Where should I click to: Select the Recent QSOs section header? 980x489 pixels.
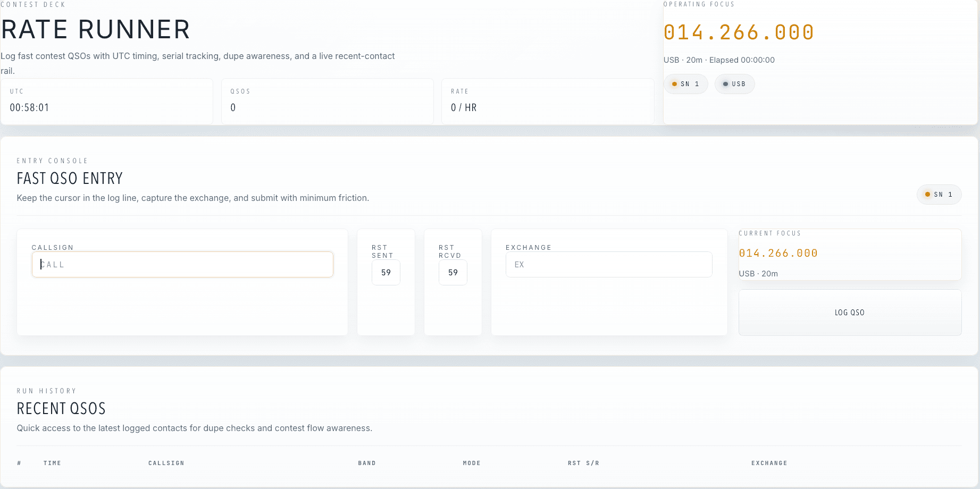coord(61,408)
